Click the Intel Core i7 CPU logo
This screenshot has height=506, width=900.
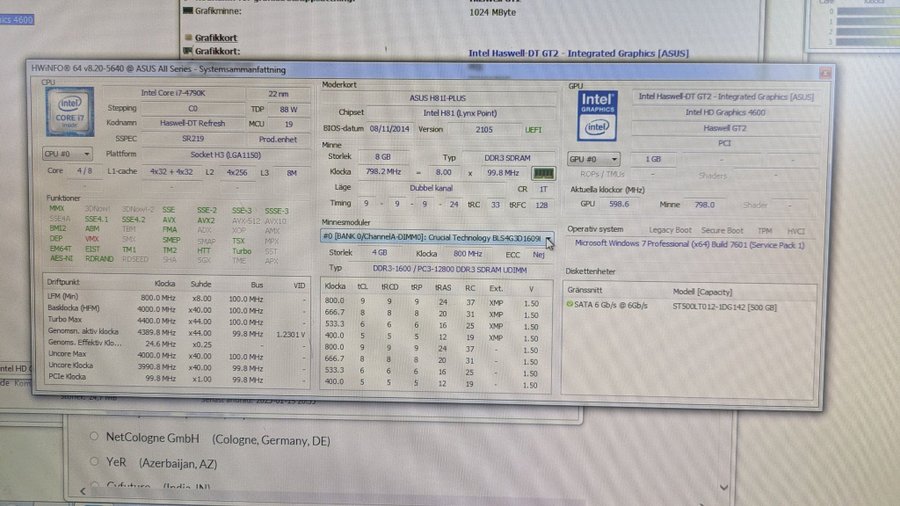click(70, 111)
